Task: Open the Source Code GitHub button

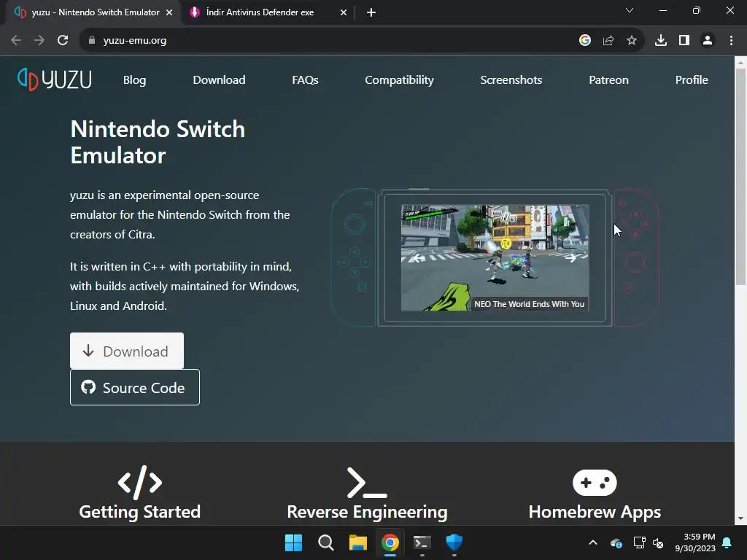Action: [x=135, y=387]
